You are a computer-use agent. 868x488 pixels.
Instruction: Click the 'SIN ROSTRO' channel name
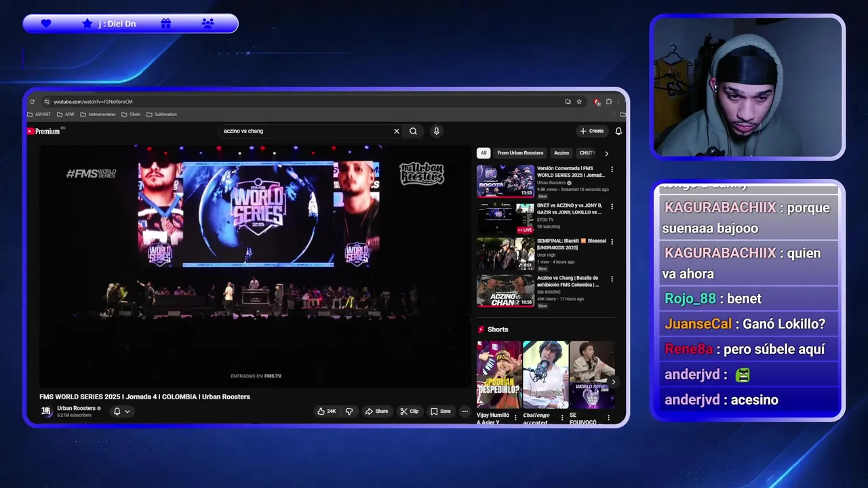tap(549, 292)
